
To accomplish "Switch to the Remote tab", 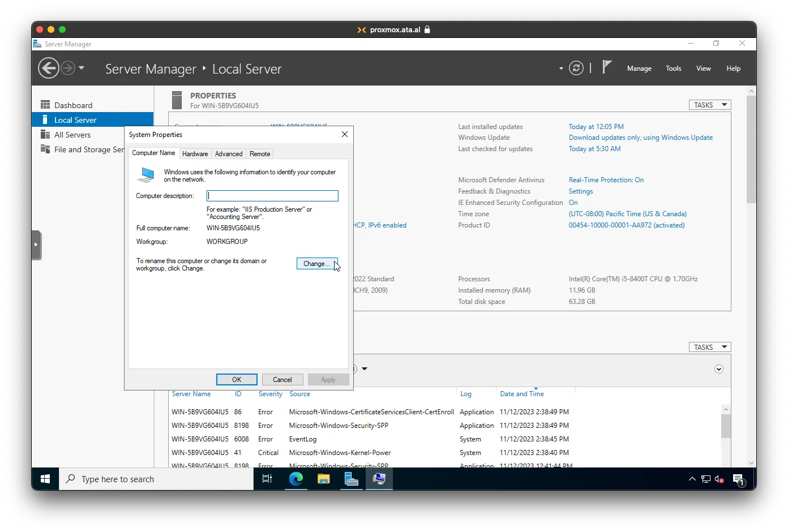I will coord(260,154).
